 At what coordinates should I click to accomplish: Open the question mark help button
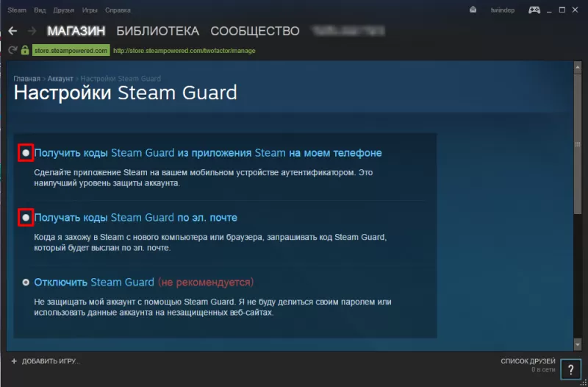point(570,369)
